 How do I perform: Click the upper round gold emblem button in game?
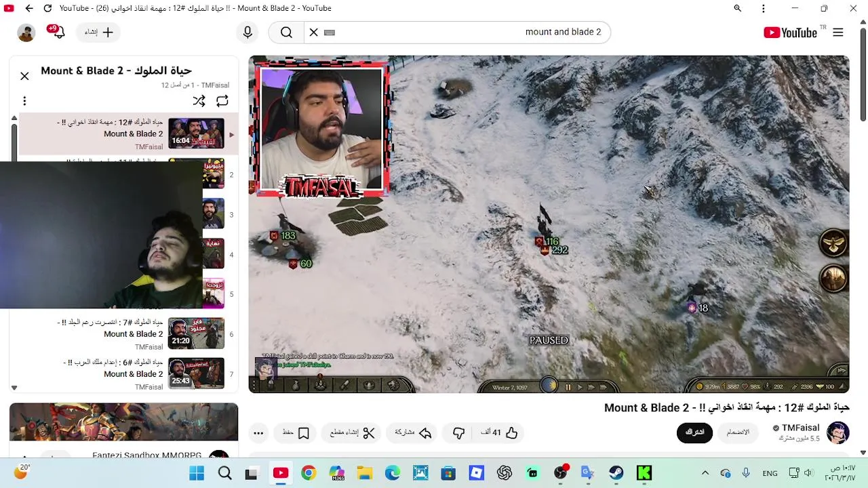[x=833, y=243]
